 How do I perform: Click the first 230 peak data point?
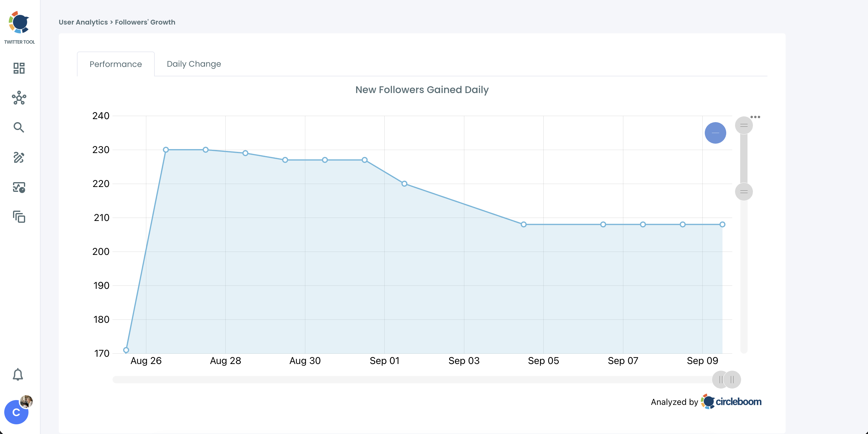166,150
